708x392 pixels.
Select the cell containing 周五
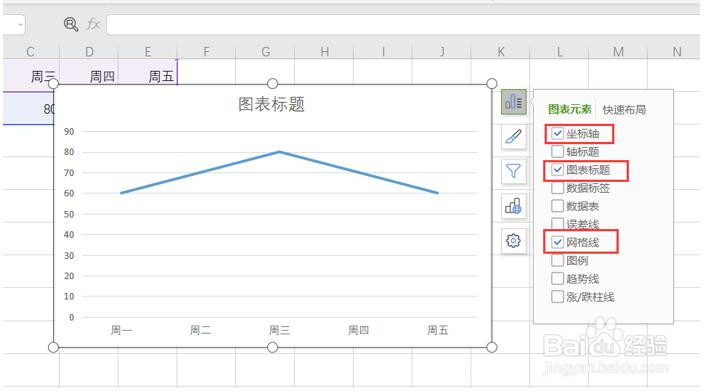[x=148, y=72]
